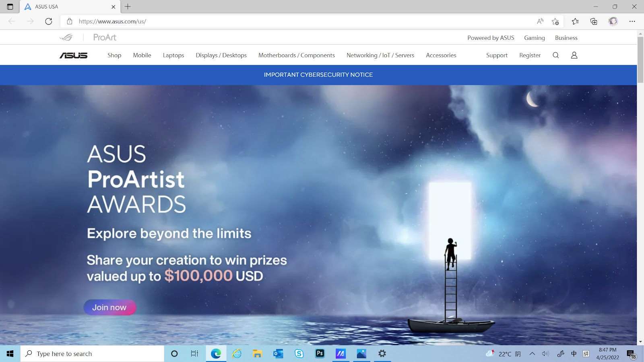Show hidden icons tray chevron
Image resolution: width=644 pixels, height=362 pixels.
tap(532, 354)
